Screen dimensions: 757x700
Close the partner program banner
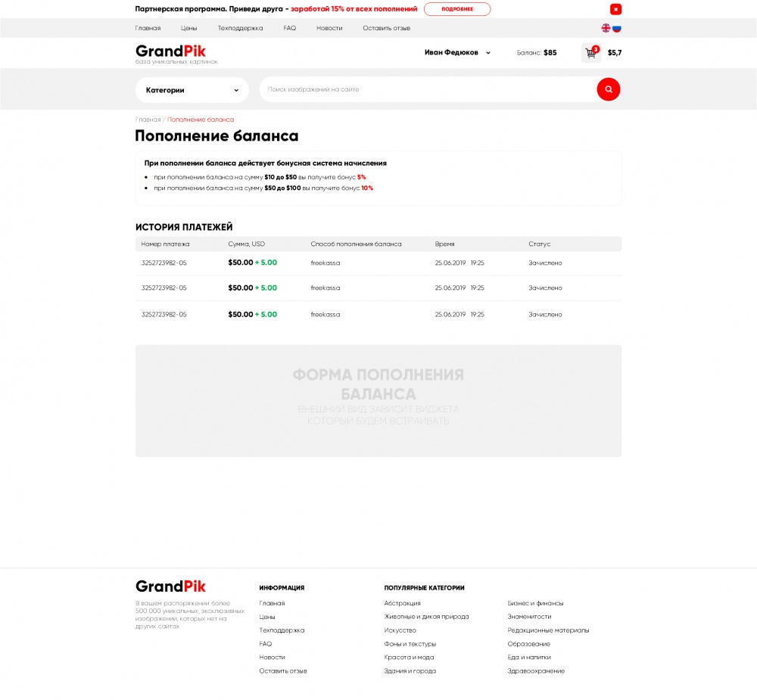(615, 9)
